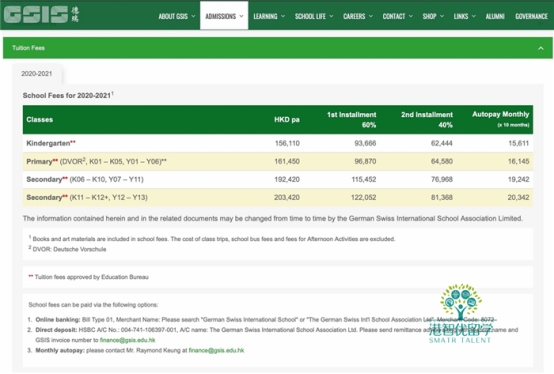
Task: Click finance@gsis.edu.hk link under Direct deposit
Action: [x=127, y=340]
